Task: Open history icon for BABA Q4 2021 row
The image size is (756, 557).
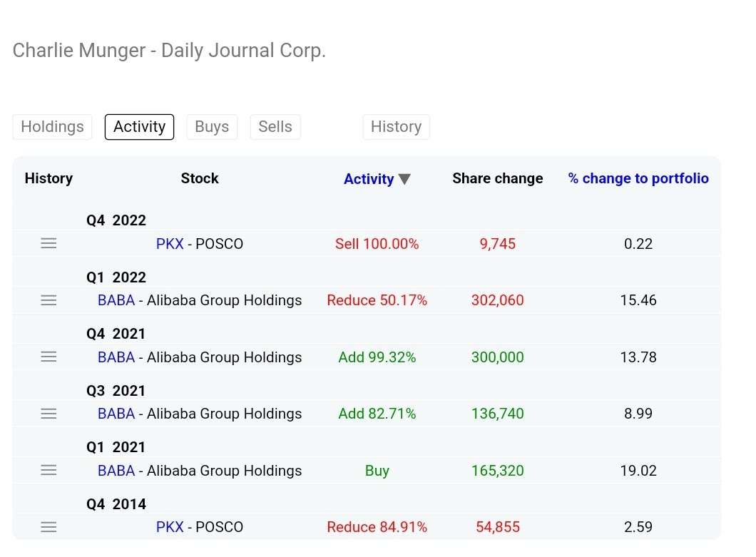Action: coord(48,357)
